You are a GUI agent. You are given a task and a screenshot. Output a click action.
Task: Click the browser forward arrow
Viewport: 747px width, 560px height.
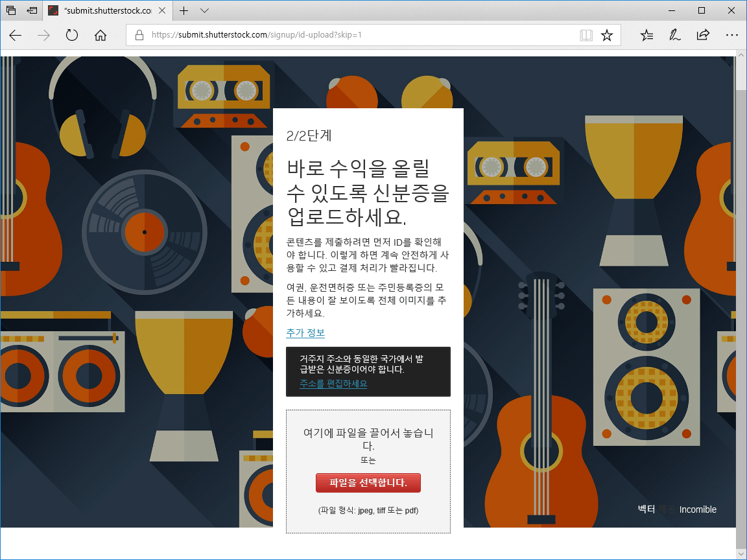43,35
